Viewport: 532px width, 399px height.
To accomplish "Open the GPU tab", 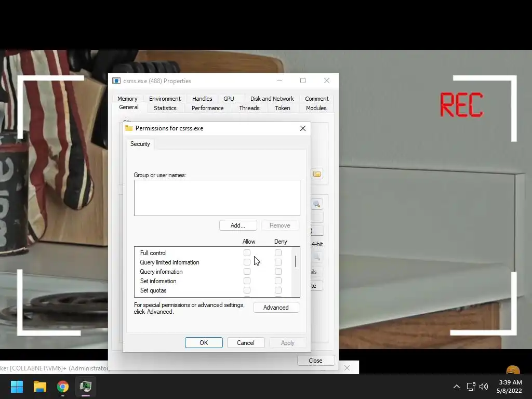I will click(x=229, y=99).
